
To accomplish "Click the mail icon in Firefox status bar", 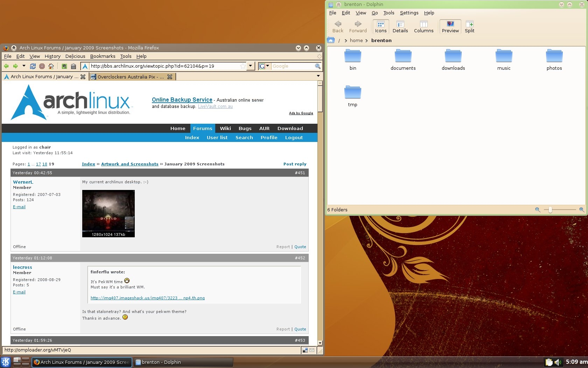I will click(x=312, y=350).
